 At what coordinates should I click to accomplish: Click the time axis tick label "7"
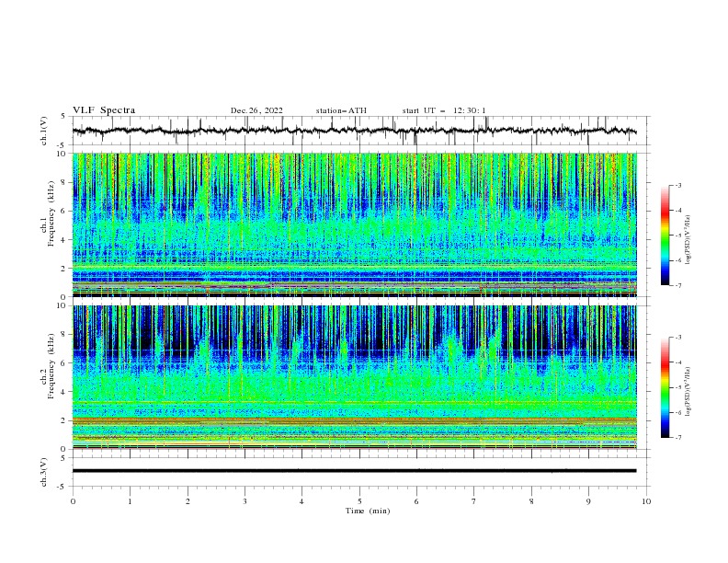pyautogui.click(x=474, y=501)
